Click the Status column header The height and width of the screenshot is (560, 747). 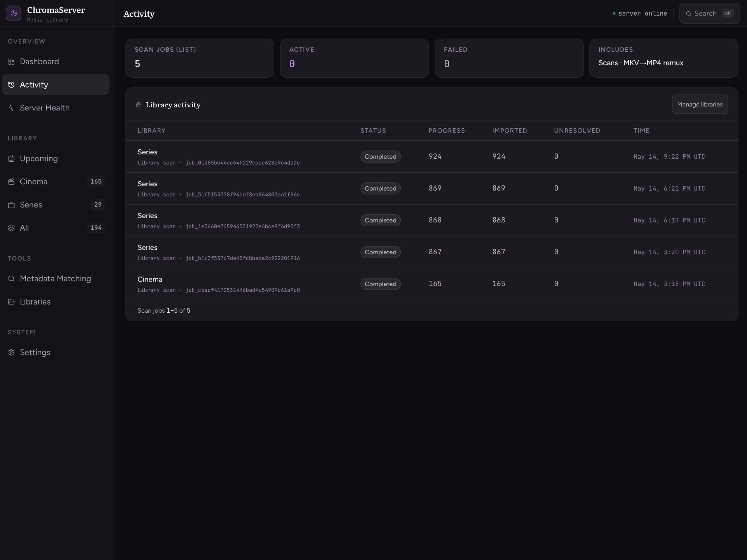(373, 131)
